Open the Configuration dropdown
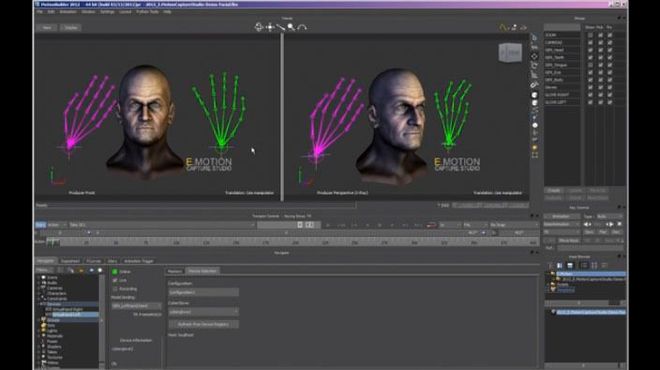The width and height of the screenshot is (660, 370). pos(204,292)
